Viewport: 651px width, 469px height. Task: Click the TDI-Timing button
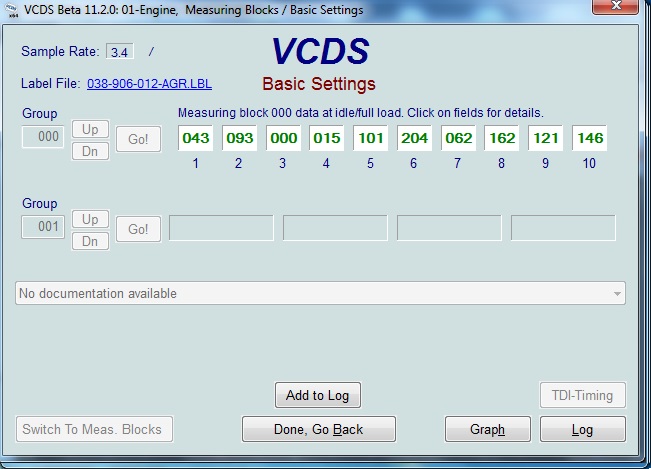pyautogui.click(x=582, y=395)
